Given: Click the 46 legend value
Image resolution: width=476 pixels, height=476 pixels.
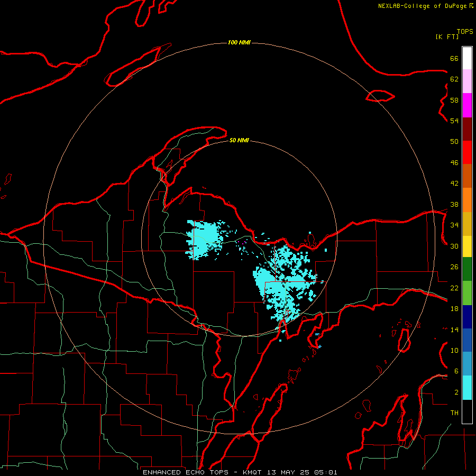Looking at the screenshot, I should 454,163.
